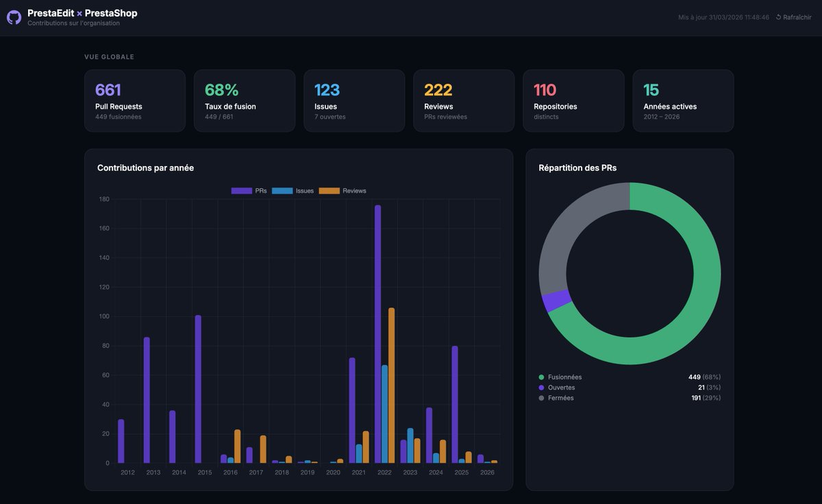Screen dimensions: 822x504
Task: Click the '449 fusionnées' subtitle text
Action: [119, 117]
